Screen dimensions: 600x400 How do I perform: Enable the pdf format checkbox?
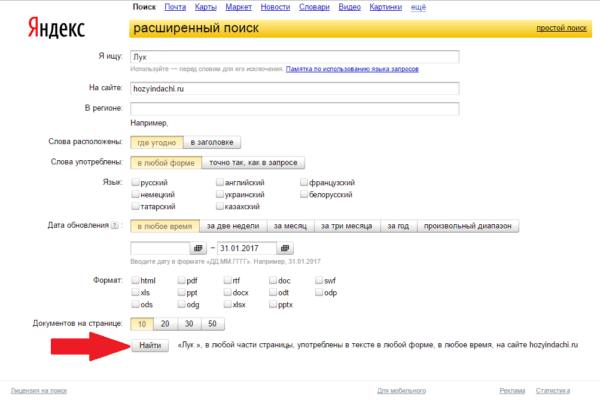pyautogui.click(x=181, y=281)
